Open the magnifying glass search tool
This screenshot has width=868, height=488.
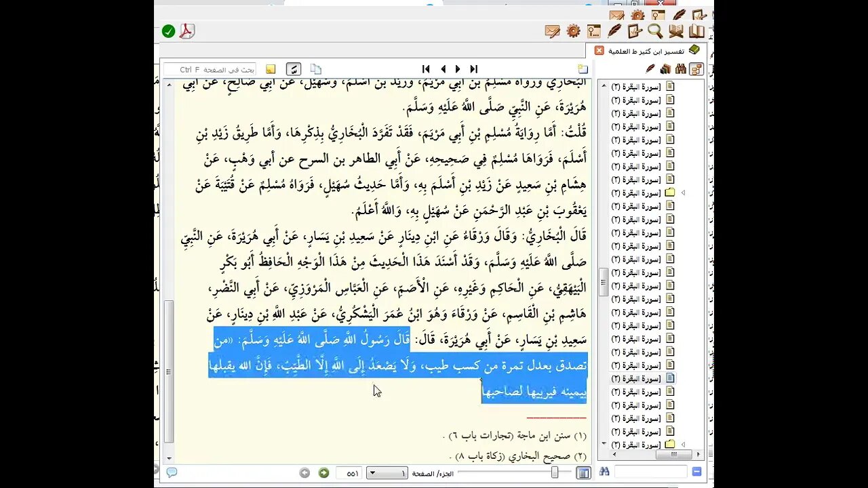point(655,31)
